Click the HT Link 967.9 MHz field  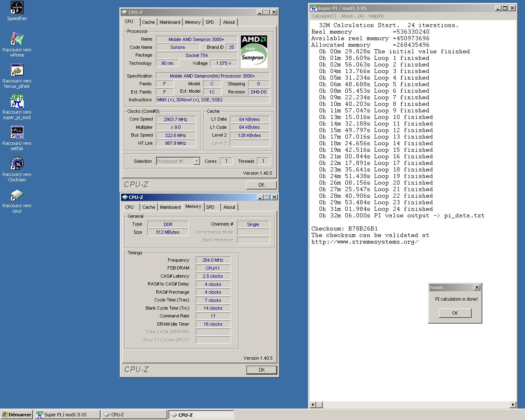point(176,143)
